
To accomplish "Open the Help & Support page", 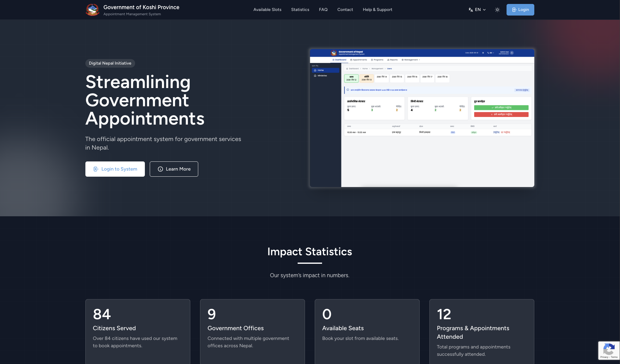I will tap(377, 9).
